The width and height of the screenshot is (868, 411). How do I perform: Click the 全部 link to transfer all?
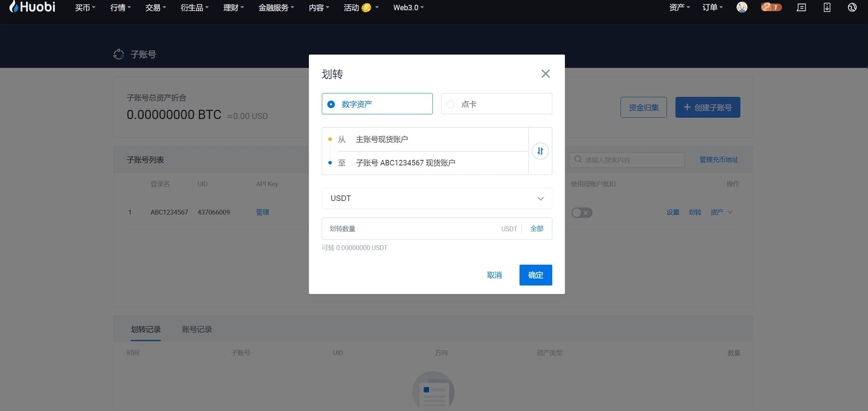537,229
